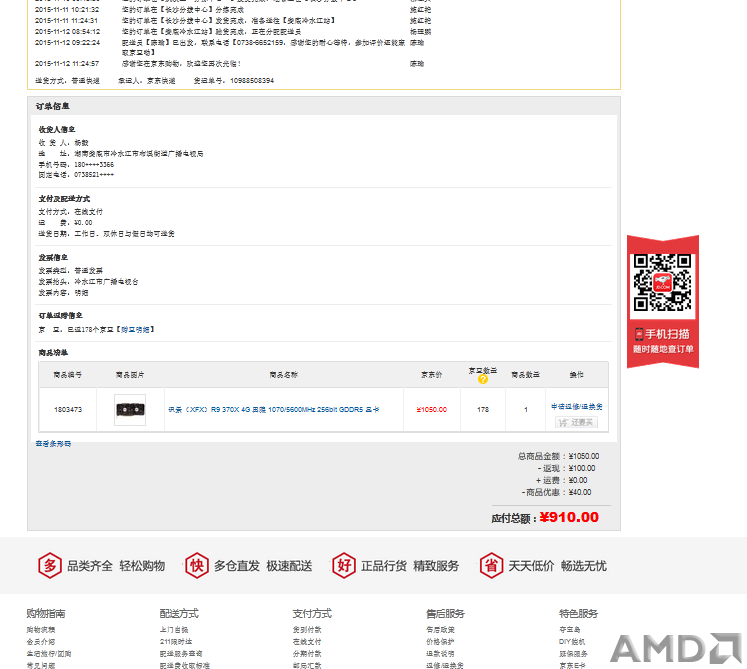Open the 京豆明细 bean details link
The image size is (747, 669).
coord(135,329)
